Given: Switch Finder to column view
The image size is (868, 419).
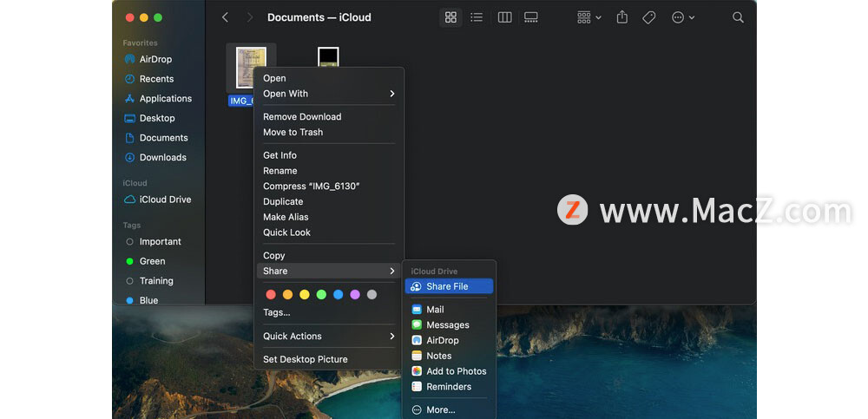Looking at the screenshot, I should 504,17.
